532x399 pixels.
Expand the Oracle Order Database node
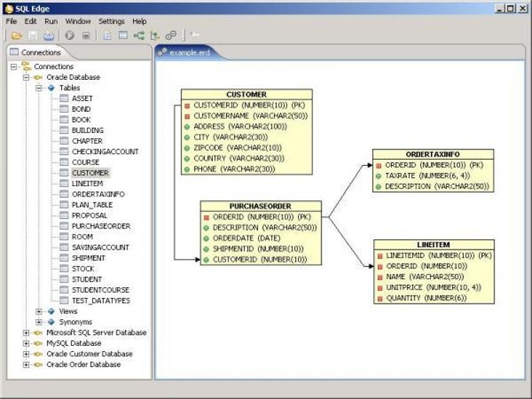[x=26, y=365]
